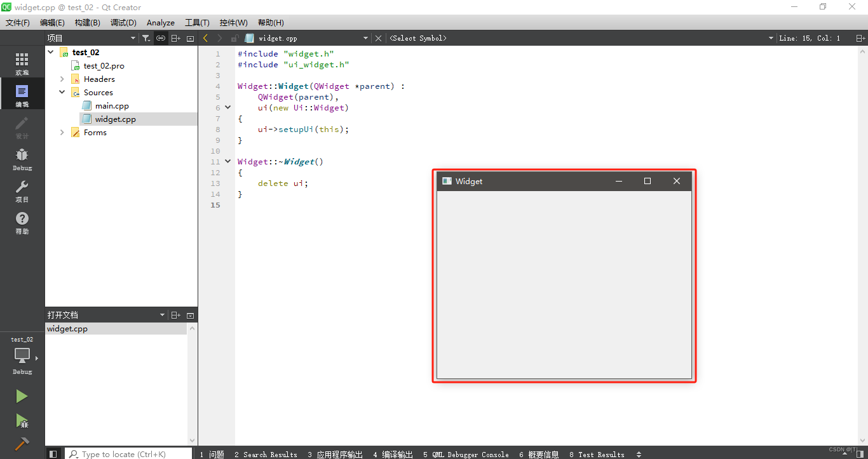Split the Open Documents (打开文档) panel
The height and width of the screenshot is (459, 868).
point(176,315)
